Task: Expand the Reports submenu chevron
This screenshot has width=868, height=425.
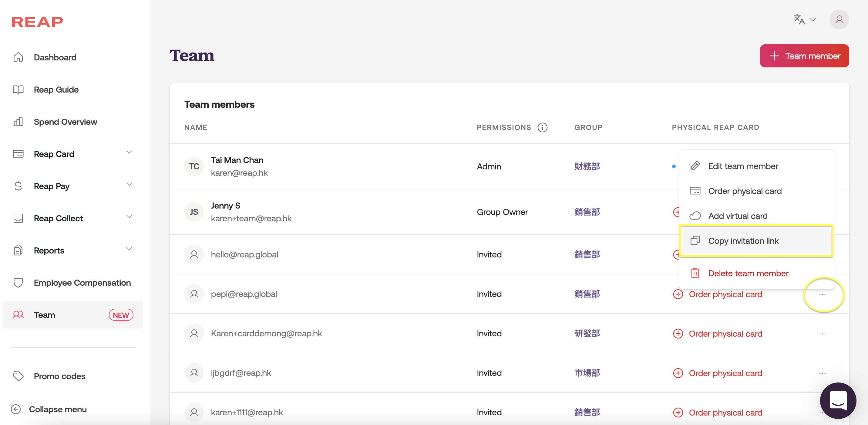Action: (x=129, y=249)
